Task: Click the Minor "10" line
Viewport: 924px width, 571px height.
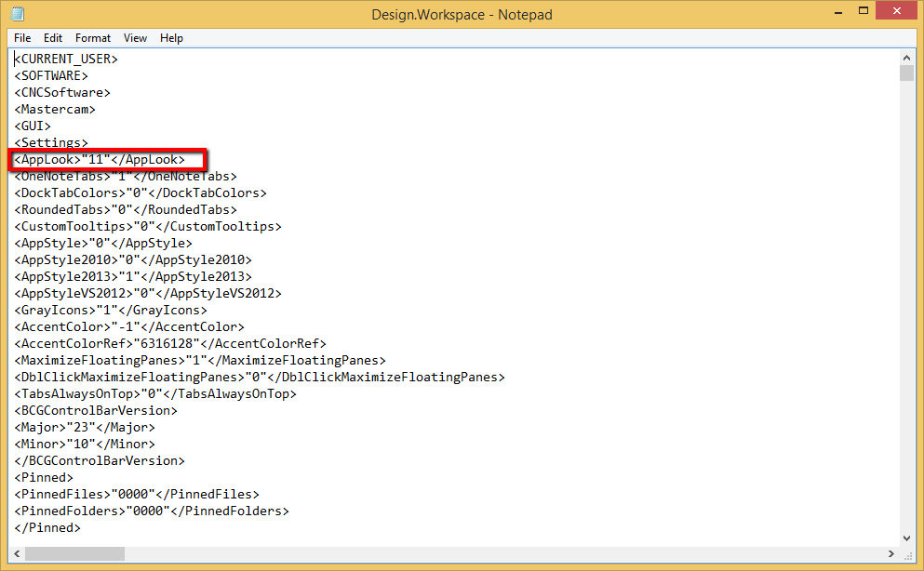Action: point(85,445)
